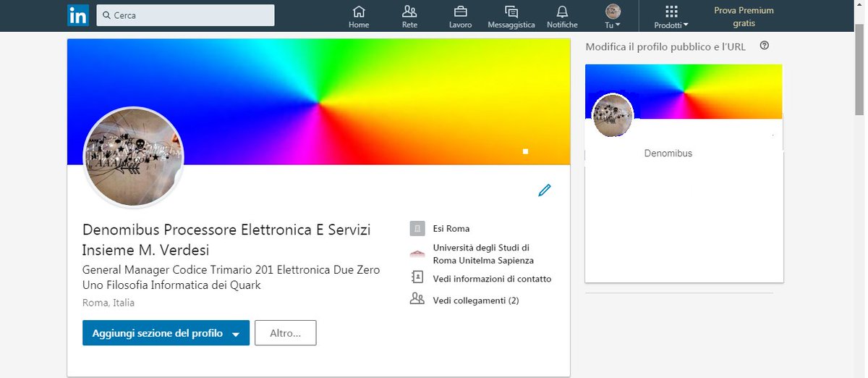Click the General Manager headline text
Viewport: 868px width, 378px height.
point(231,277)
